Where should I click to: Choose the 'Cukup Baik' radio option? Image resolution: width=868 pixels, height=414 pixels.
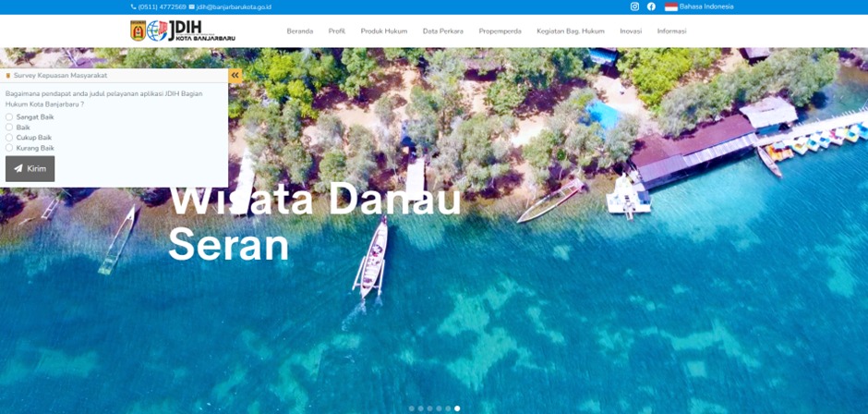point(9,138)
